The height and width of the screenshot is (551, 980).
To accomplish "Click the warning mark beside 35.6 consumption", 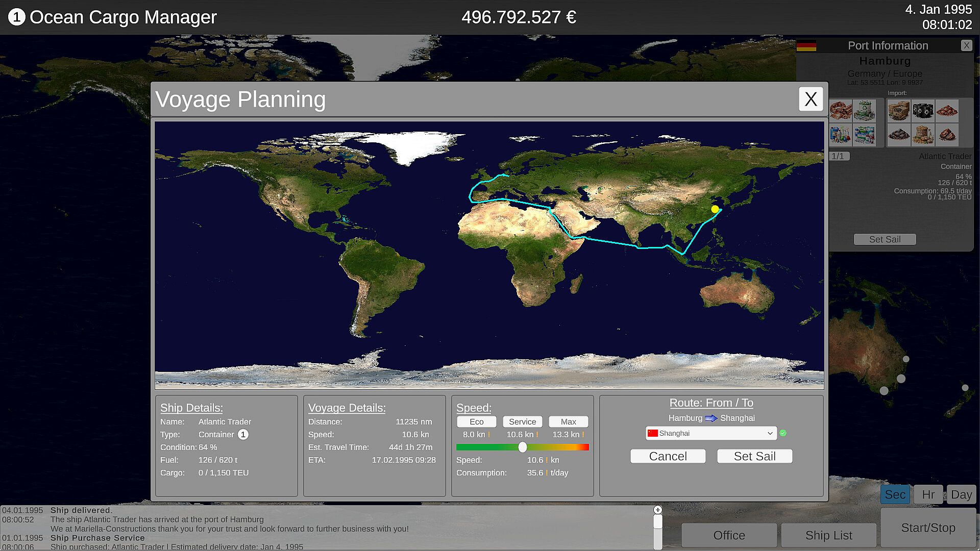I will [547, 473].
